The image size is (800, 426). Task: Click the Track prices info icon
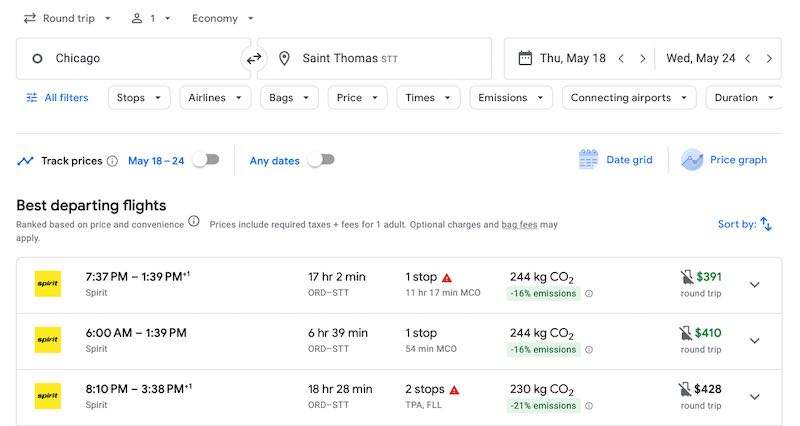pyautogui.click(x=112, y=161)
